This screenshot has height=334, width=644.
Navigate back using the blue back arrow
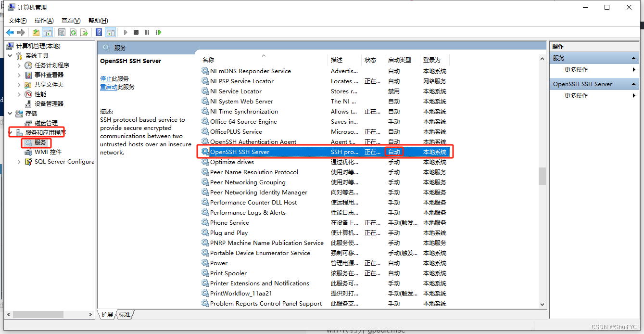point(10,32)
